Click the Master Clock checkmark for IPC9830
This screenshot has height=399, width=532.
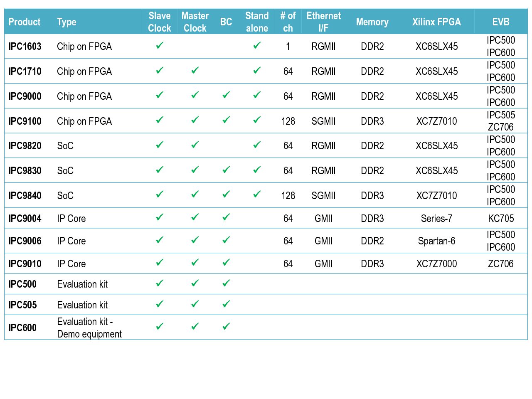point(195,170)
